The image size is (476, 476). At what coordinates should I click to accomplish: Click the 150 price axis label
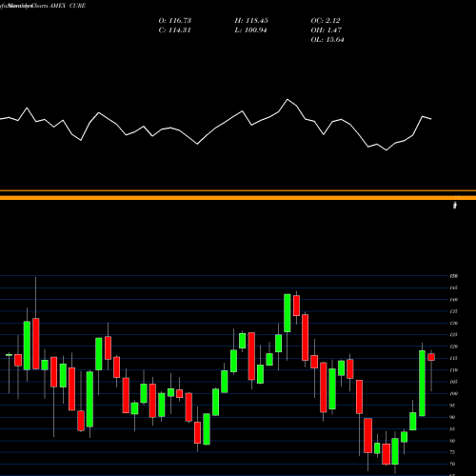(x=454, y=276)
